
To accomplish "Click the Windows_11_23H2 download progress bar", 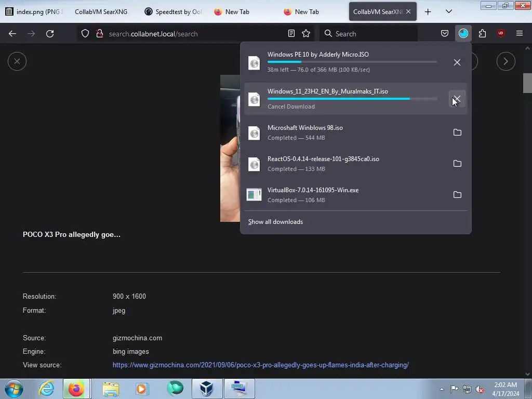I will [x=352, y=99].
